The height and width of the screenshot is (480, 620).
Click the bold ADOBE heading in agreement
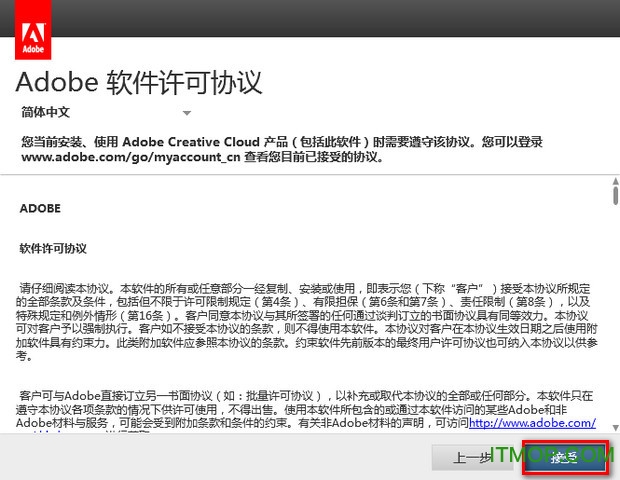(40, 209)
